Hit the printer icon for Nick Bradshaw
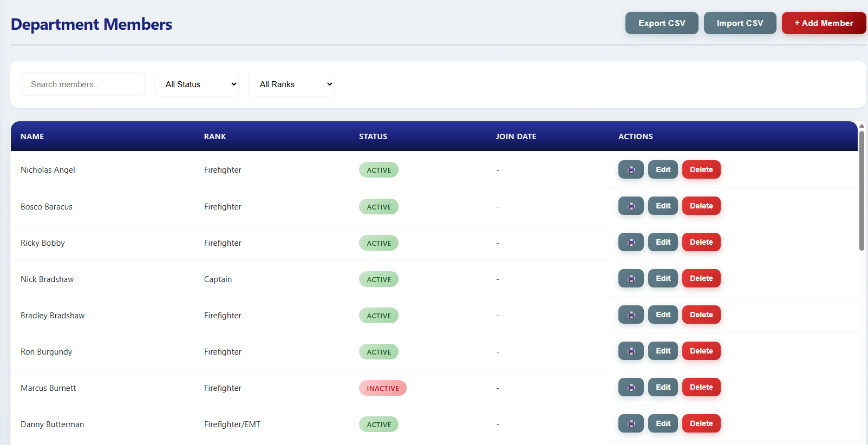The image size is (868, 445). pos(631,278)
